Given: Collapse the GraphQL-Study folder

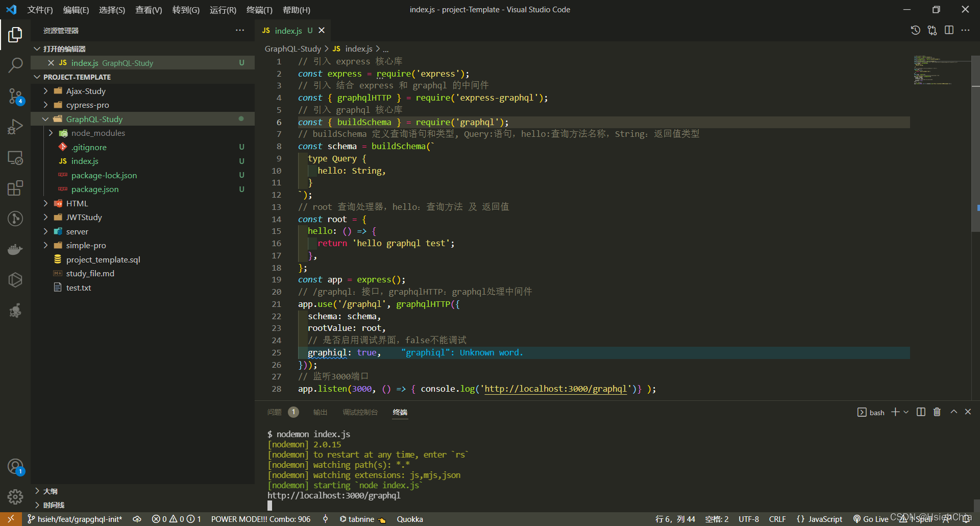Looking at the screenshot, I should [143, 119].
